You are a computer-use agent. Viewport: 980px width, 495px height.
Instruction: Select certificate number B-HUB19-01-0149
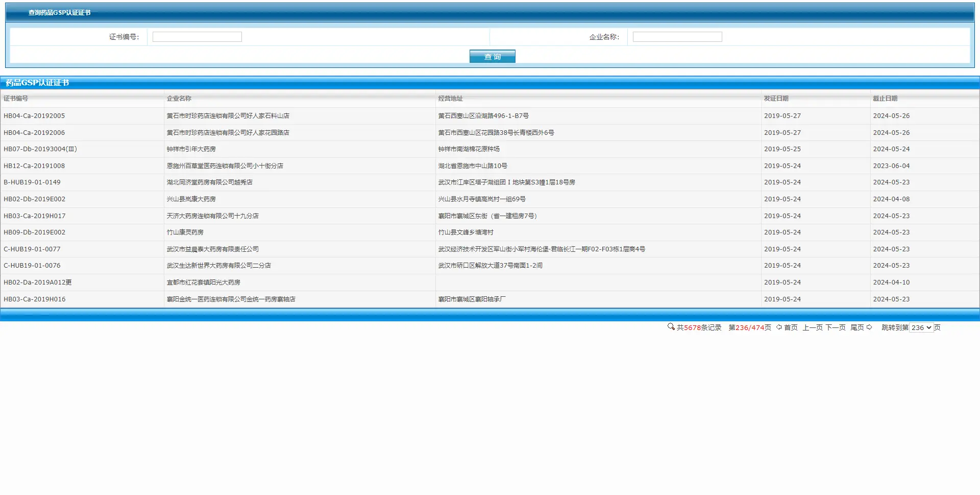tap(32, 182)
